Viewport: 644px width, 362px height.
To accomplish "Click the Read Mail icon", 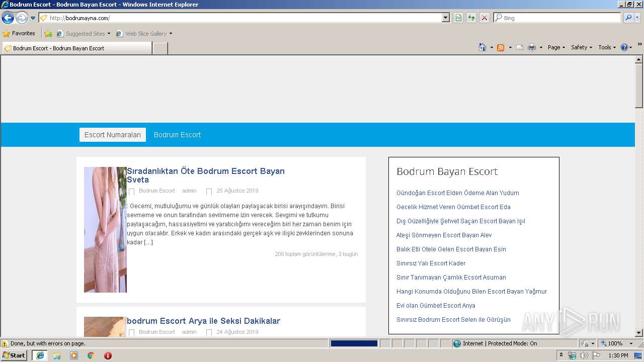I will tap(520, 47).
